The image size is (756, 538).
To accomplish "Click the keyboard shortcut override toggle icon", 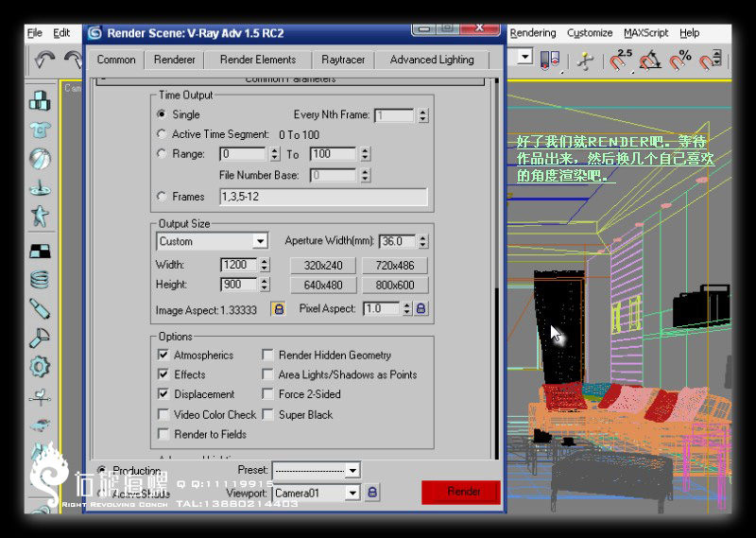I will point(551,61).
